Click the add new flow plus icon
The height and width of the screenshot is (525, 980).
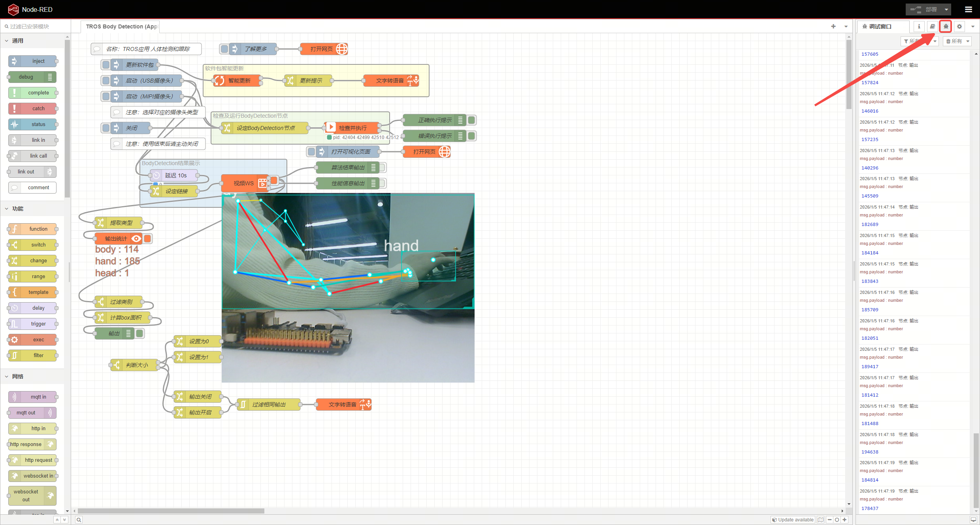pyautogui.click(x=833, y=26)
